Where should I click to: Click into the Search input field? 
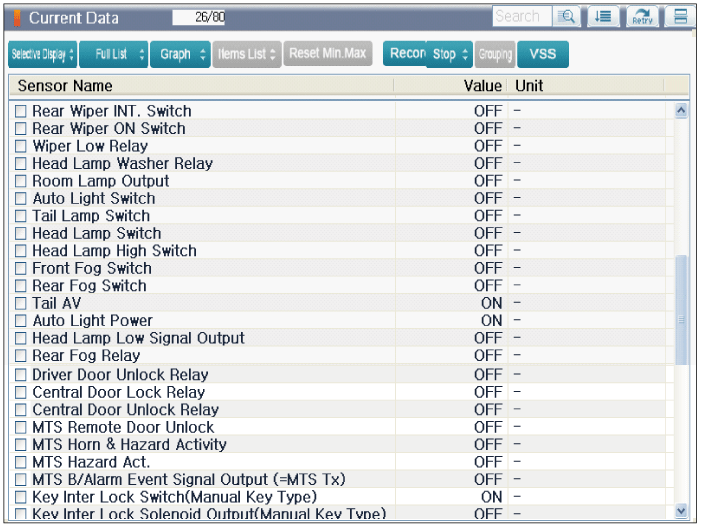click(519, 17)
